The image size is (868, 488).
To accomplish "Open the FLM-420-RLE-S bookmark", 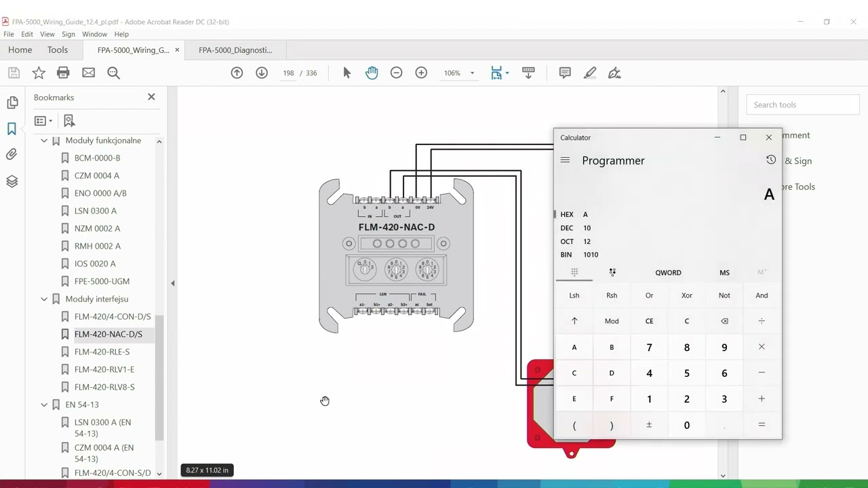I will (102, 352).
